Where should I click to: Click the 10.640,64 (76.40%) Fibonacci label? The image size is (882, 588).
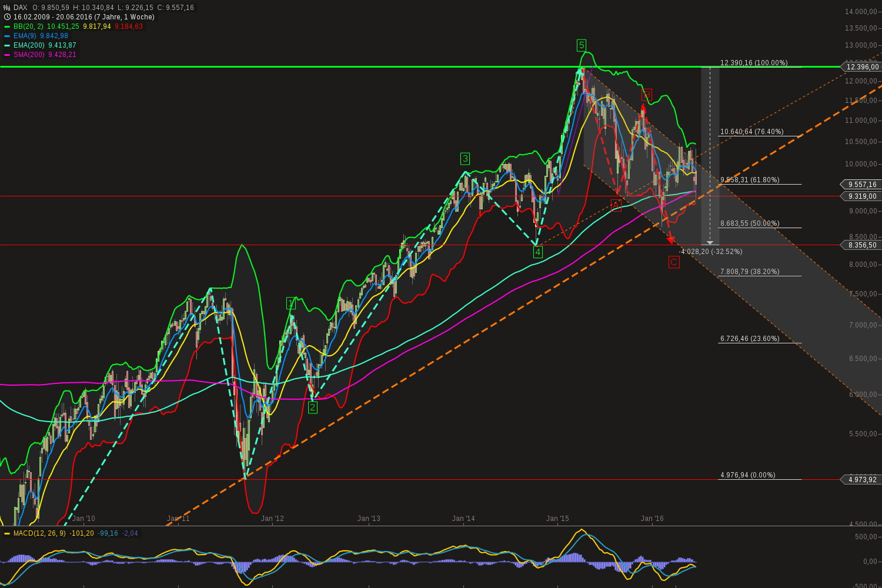point(751,131)
